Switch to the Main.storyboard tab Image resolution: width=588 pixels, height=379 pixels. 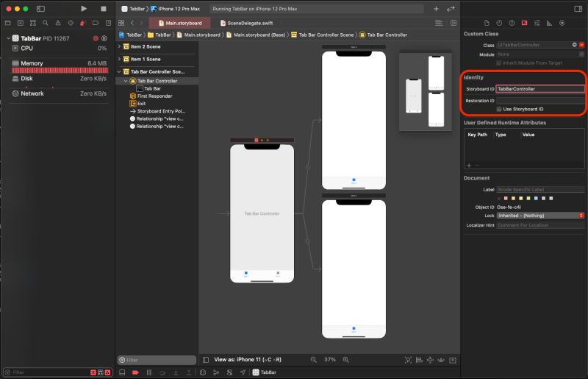coord(180,23)
